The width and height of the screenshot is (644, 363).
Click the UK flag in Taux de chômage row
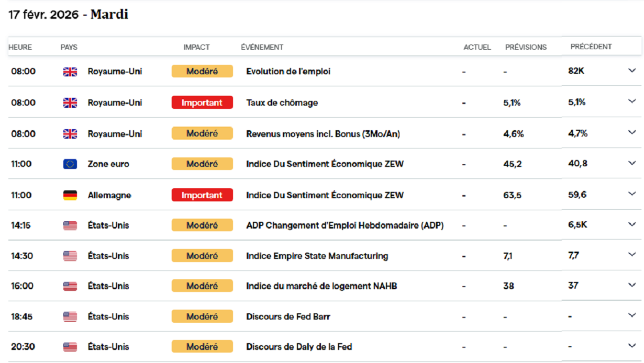click(70, 103)
